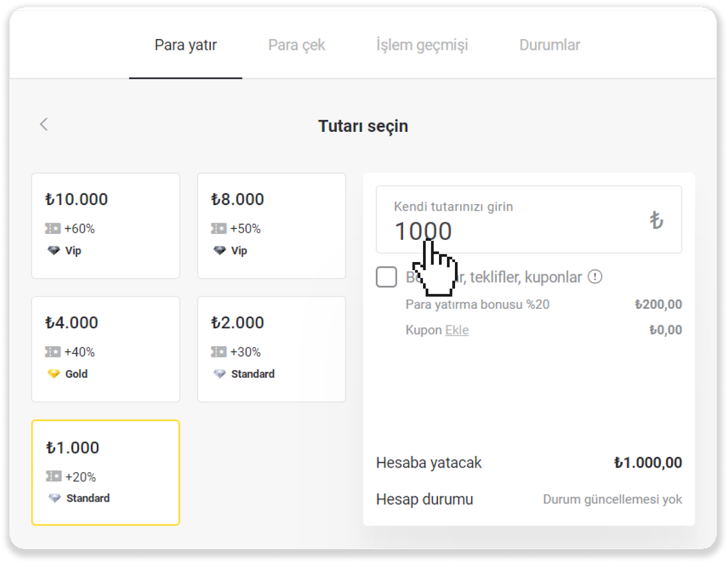Click the bonus ticket icon beside +50%
Screen dimensions: 728x563
coord(219,228)
